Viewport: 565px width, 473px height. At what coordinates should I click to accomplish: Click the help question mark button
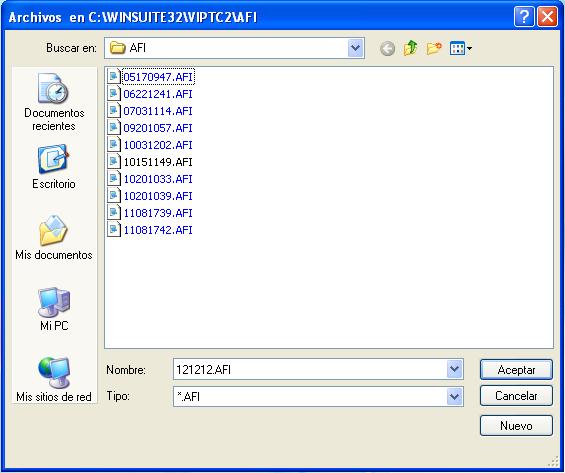(524, 16)
